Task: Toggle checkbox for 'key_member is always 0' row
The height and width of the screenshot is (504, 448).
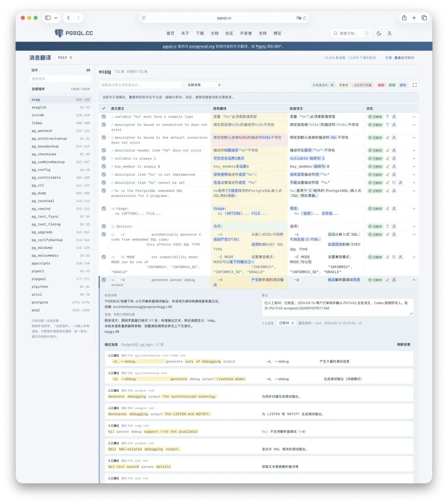Action: 104,166
